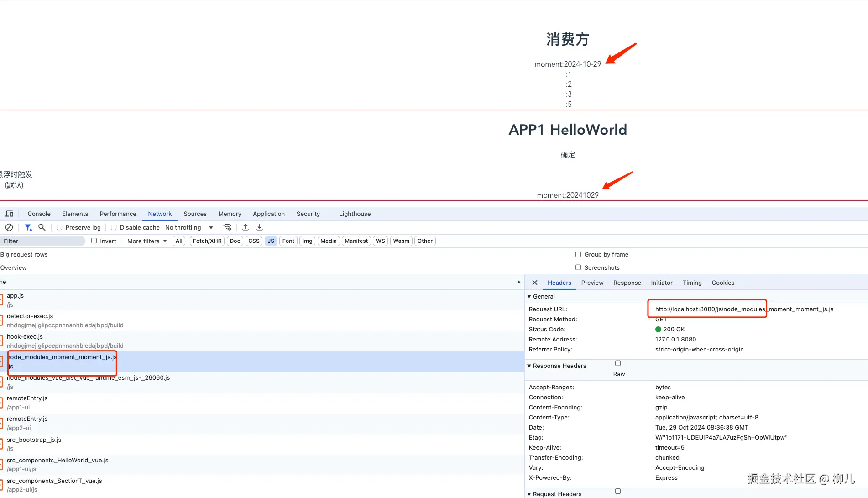Switch to the Security tab
The image size is (868, 498).
(308, 214)
